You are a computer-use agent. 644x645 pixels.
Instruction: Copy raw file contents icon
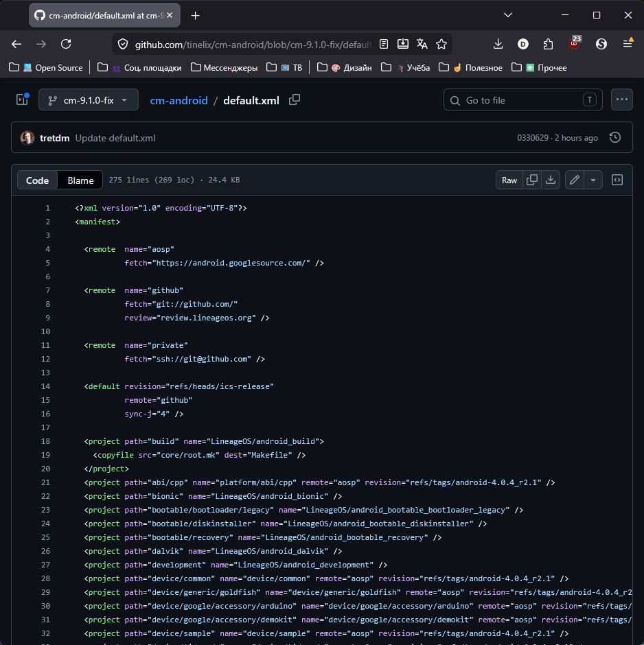click(x=531, y=180)
